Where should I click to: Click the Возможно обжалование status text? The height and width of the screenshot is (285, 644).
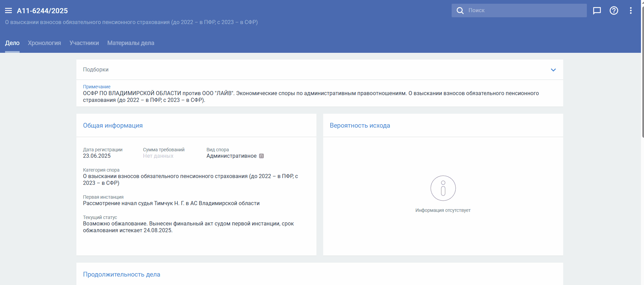point(188,227)
